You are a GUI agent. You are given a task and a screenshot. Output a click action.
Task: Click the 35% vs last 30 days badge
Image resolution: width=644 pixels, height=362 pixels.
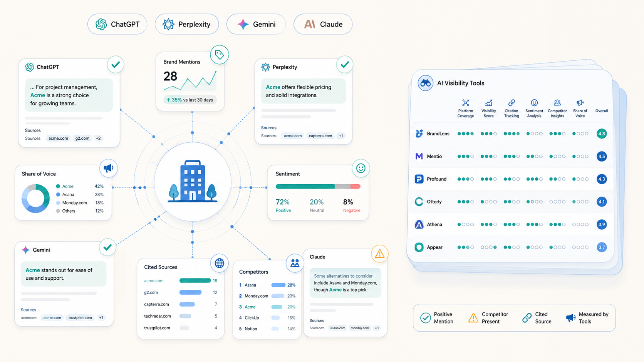point(190,100)
